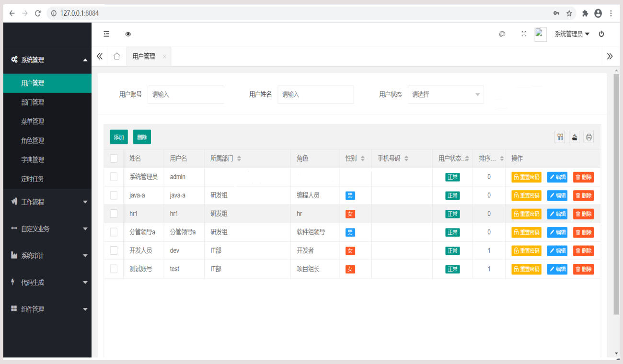Expand the 工作流程 sidebar group
The image size is (623, 364).
(47, 202)
